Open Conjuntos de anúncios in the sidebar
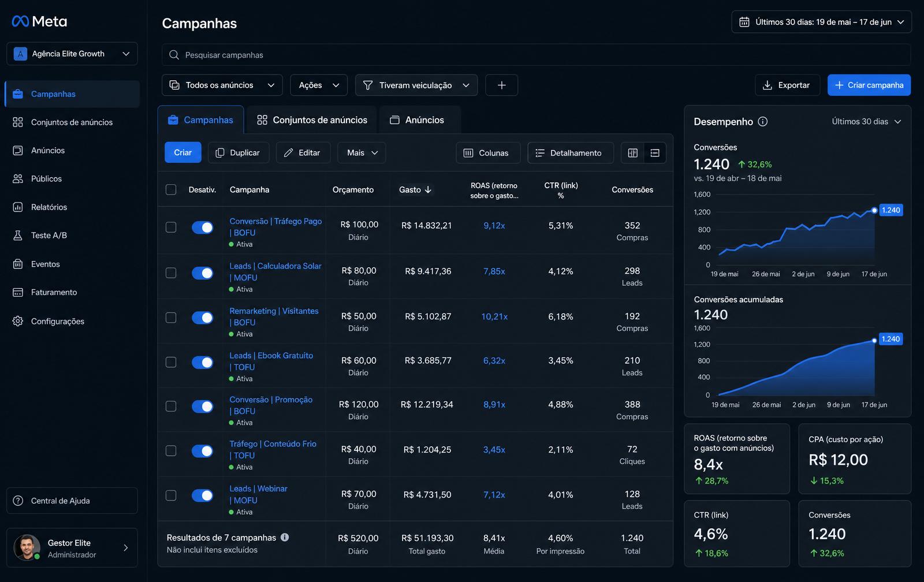 click(x=72, y=122)
